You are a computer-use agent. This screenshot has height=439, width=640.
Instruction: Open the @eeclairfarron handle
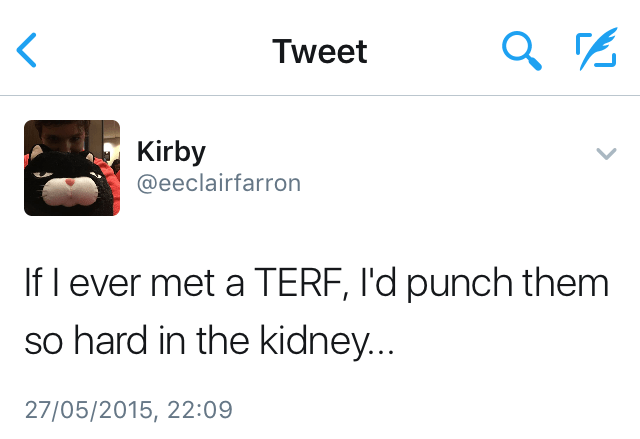pos(216,184)
